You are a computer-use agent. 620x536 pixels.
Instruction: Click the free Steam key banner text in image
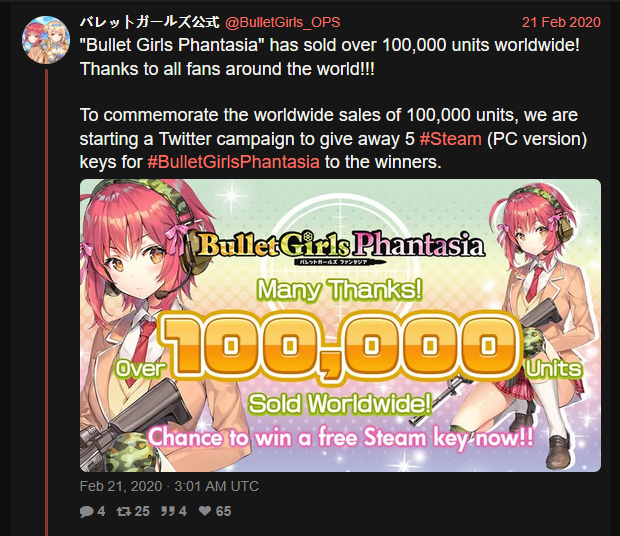point(341,438)
